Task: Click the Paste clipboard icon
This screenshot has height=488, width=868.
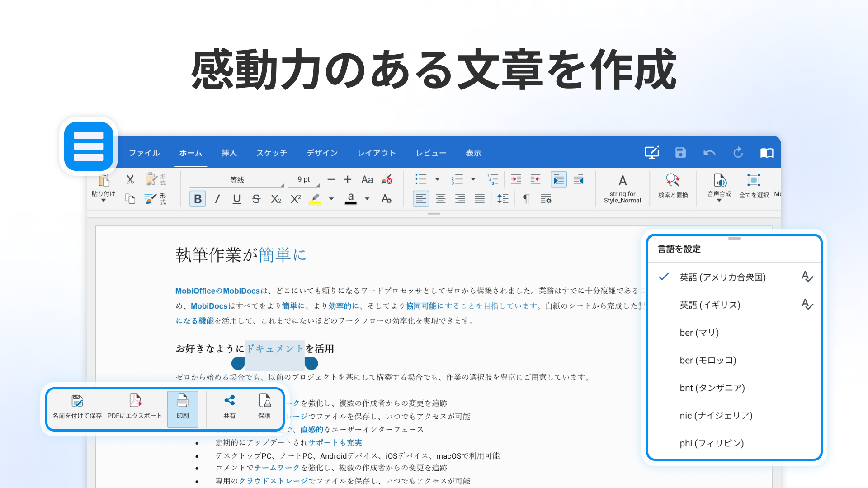Action: pos(104,180)
